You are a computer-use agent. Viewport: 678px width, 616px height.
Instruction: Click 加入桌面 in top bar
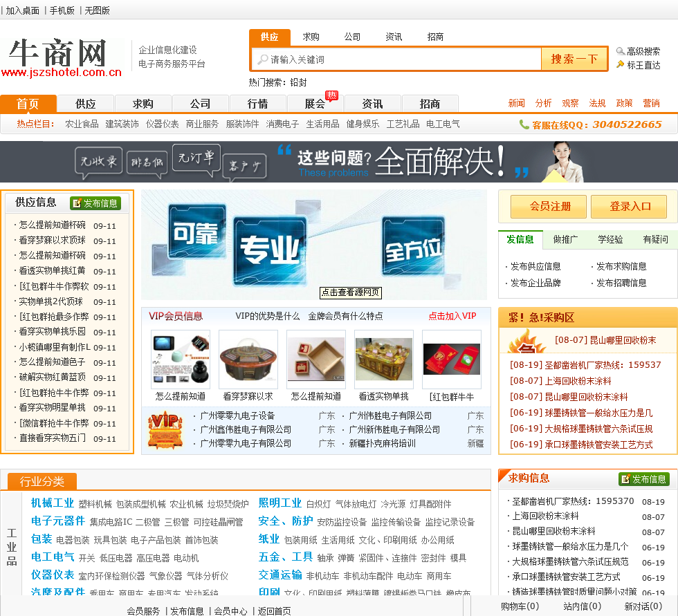(22, 10)
